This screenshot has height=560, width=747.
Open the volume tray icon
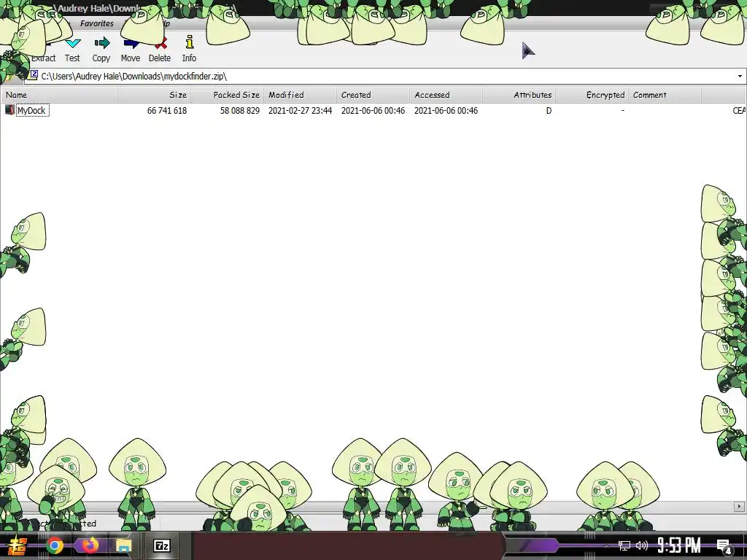pyautogui.click(x=642, y=545)
